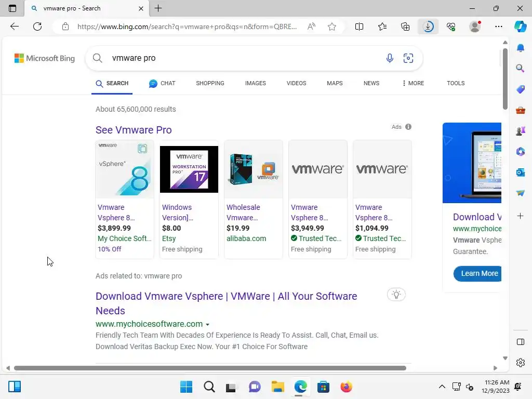The image size is (532, 399).
Task: Open the Wholesale Vmware alibaba product
Action: coord(254,199)
